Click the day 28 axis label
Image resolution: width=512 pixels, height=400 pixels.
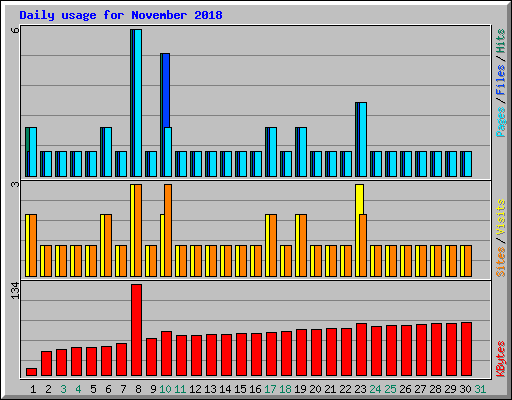tap(435, 389)
